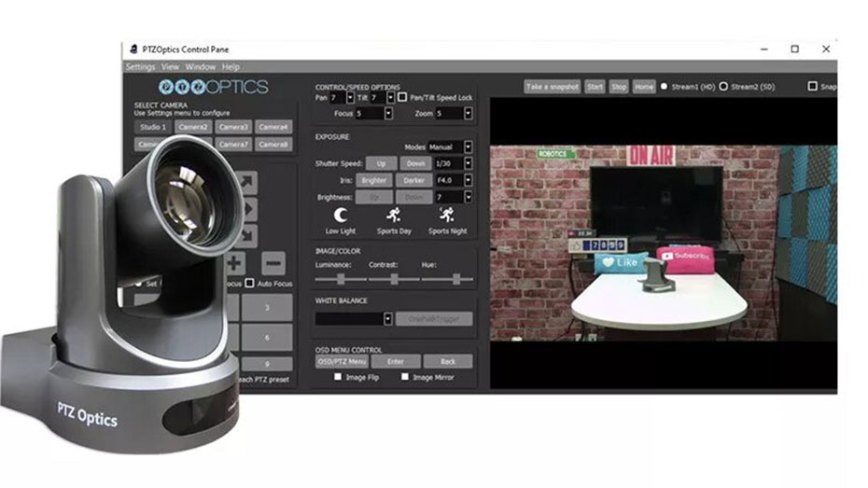Adjust the Luminance slider

[x=341, y=279]
